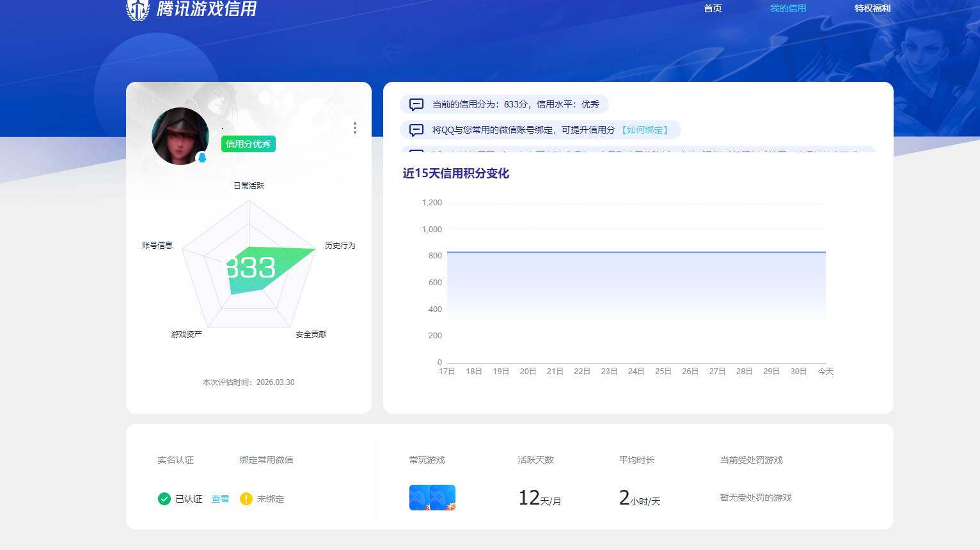Viewport: 980px width, 550px height.
Task: Click the user avatar picture
Action: click(180, 136)
